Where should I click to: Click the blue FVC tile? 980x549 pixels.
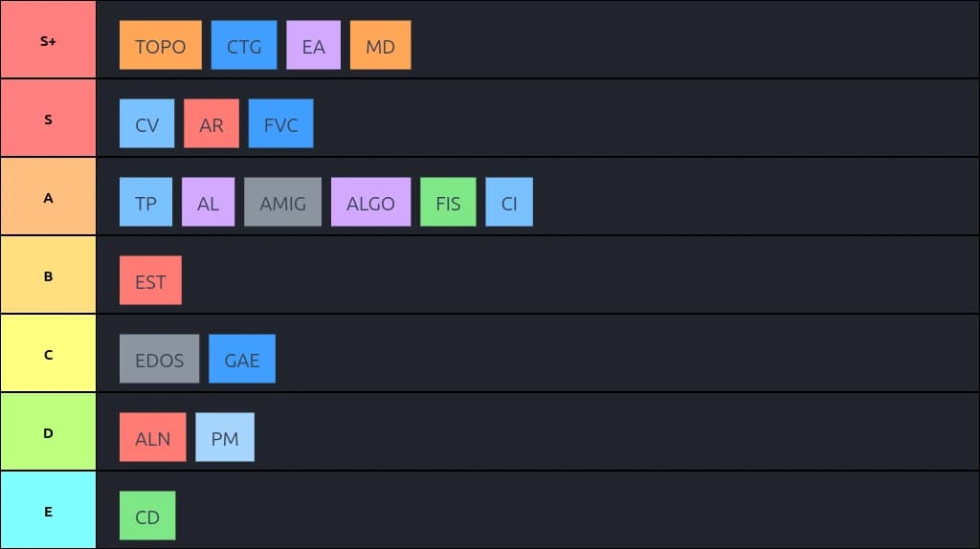(x=280, y=123)
